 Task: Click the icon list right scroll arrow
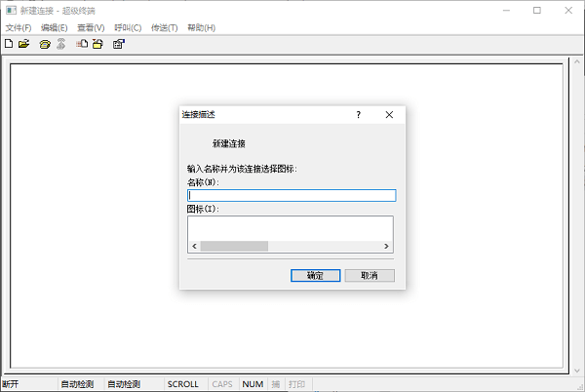[x=386, y=246]
